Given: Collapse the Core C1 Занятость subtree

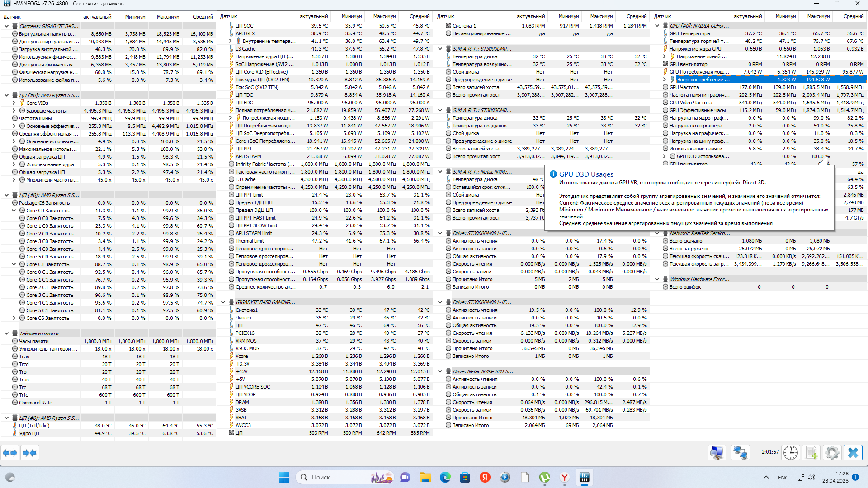Looking at the screenshot, I should click(14, 264).
